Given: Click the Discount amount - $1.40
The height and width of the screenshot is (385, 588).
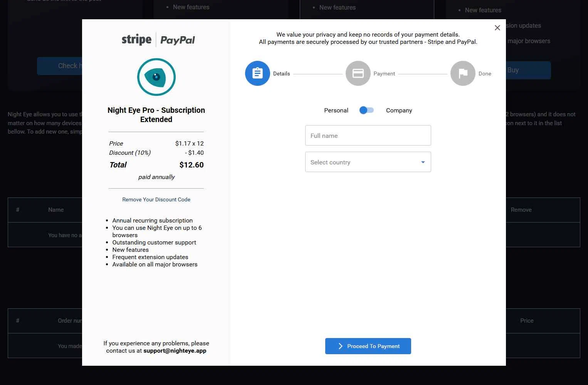Looking at the screenshot, I should click(x=194, y=152).
